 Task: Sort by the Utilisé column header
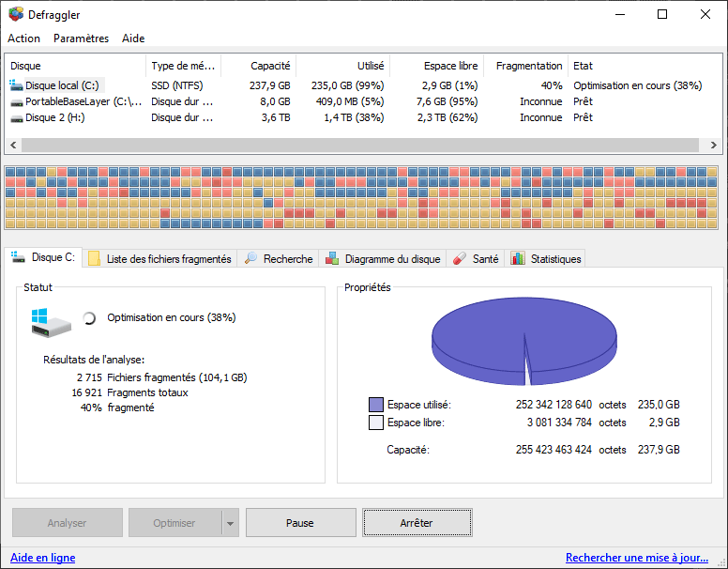(342, 66)
